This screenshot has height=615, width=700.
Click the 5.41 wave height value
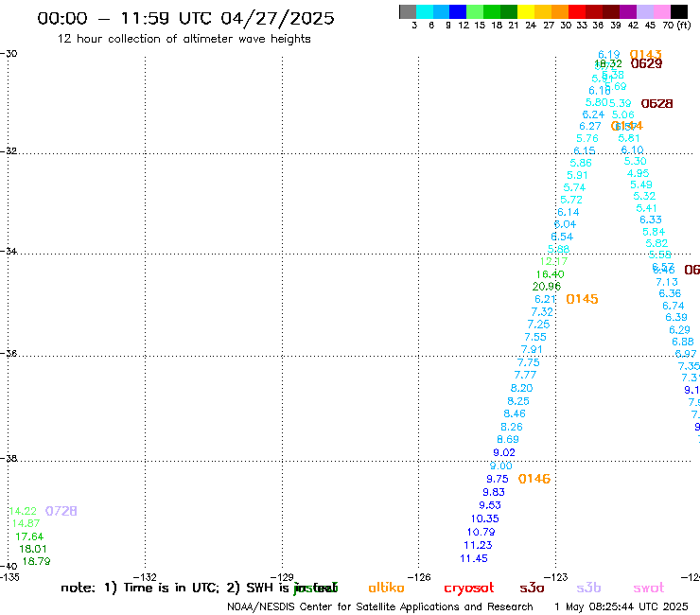pos(646,208)
